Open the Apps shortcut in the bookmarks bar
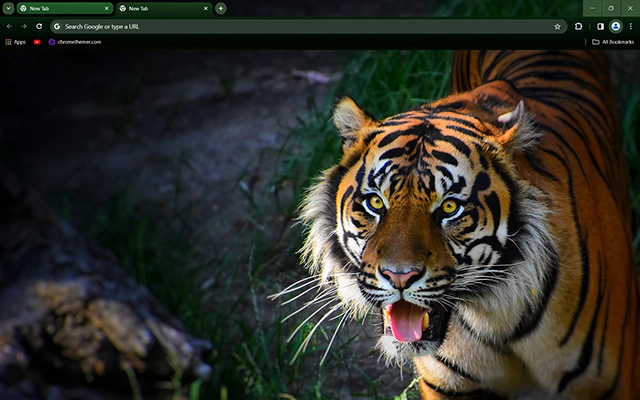The height and width of the screenshot is (400, 640). click(15, 42)
